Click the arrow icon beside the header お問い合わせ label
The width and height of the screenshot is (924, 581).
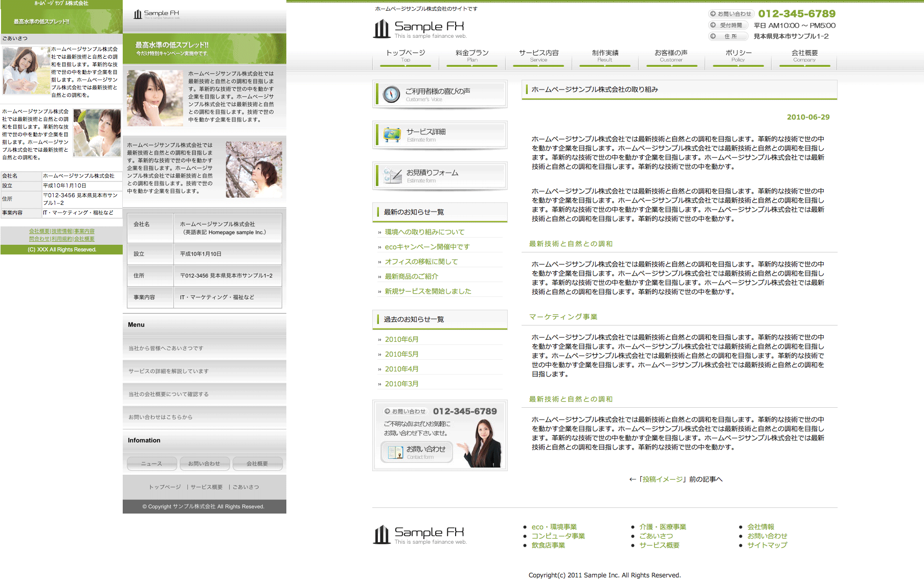click(x=713, y=14)
